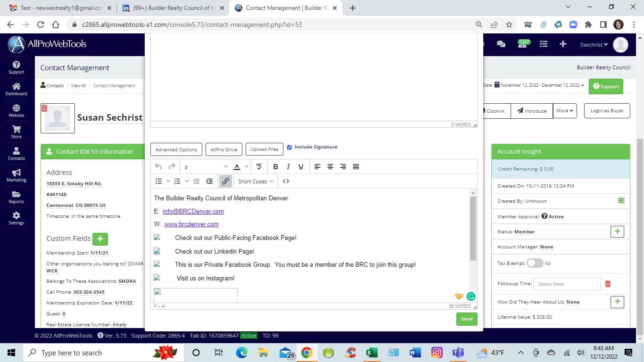Go to Dashboard in the sidebar
Image resolution: width=644 pixels, height=362 pixels.
[x=17, y=89]
